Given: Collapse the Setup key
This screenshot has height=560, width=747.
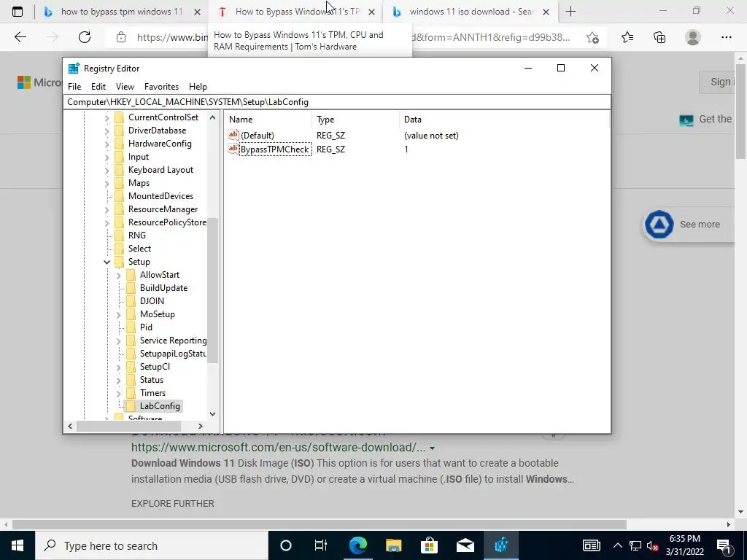Looking at the screenshot, I should [107, 262].
